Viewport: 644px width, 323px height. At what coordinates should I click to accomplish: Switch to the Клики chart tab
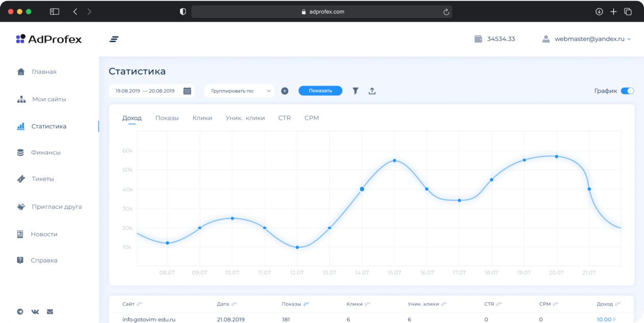click(x=202, y=118)
